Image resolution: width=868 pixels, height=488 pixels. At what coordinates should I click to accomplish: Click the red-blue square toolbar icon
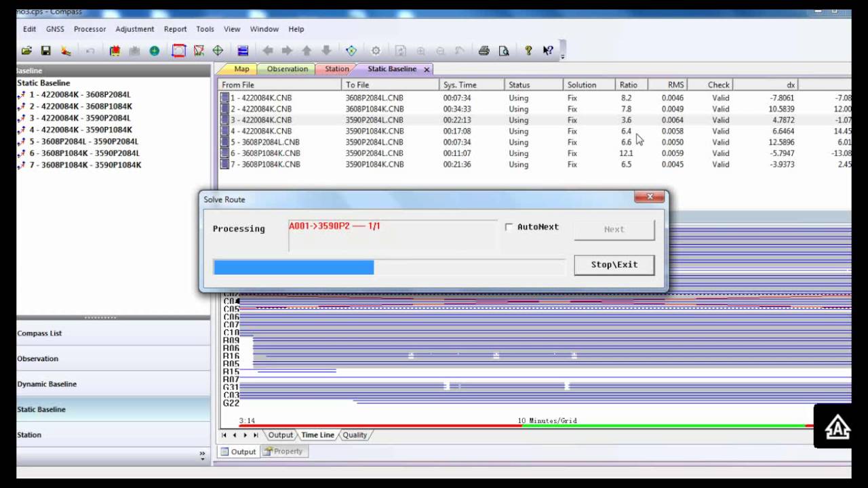pos(178,51)
